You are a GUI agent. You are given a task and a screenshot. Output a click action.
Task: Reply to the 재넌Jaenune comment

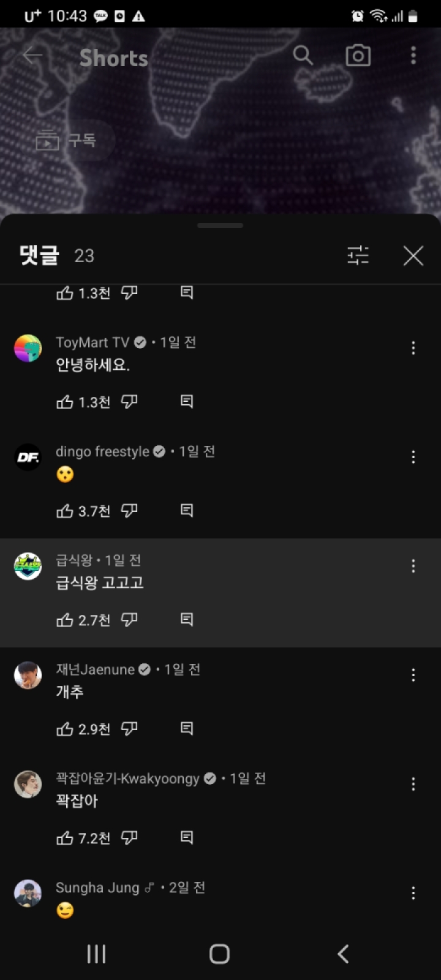187,728
